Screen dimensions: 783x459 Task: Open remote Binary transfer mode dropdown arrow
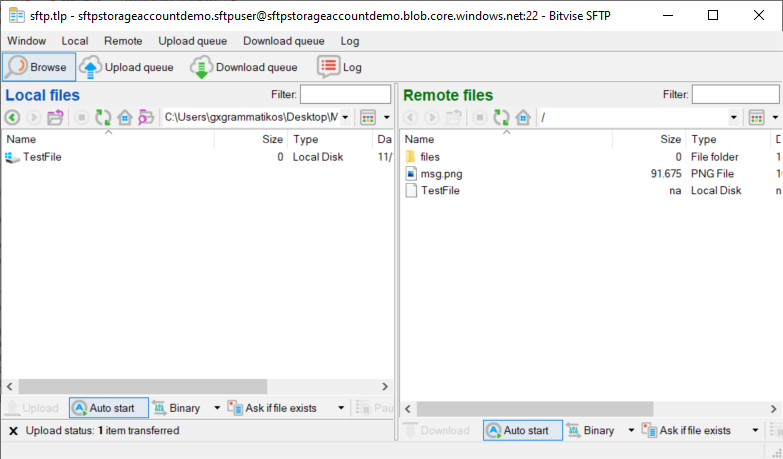(631, 430)
